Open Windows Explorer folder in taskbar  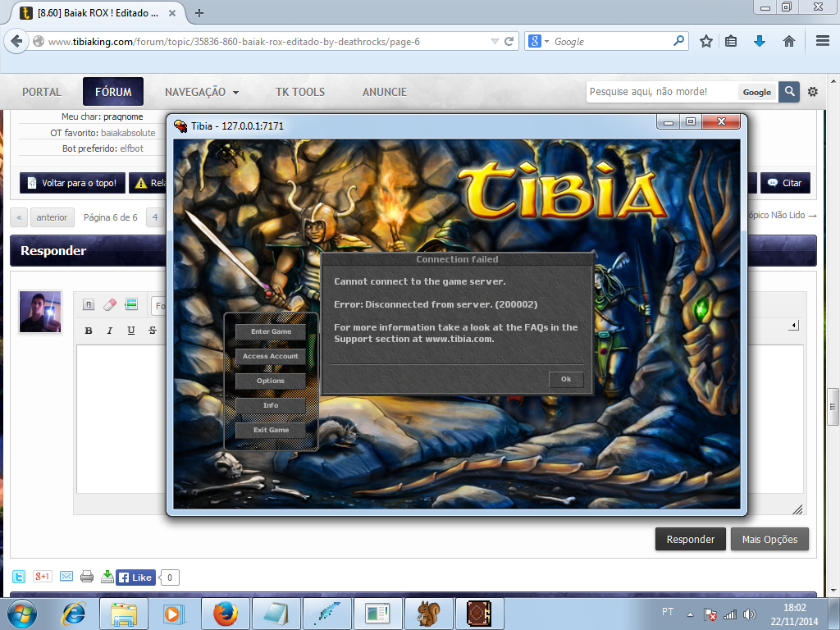[124, 614]
